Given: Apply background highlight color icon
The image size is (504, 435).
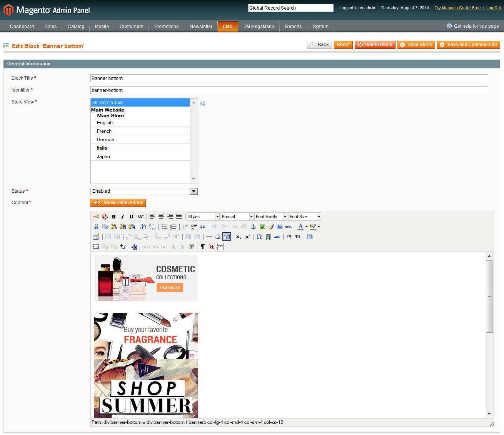Looking at the screenshot, I should [x=313, y=227].
